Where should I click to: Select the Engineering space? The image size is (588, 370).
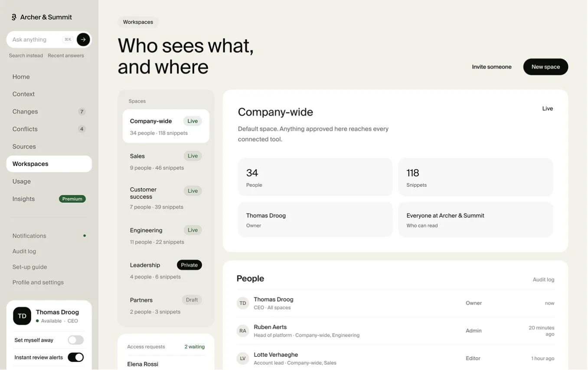(166, 235)
